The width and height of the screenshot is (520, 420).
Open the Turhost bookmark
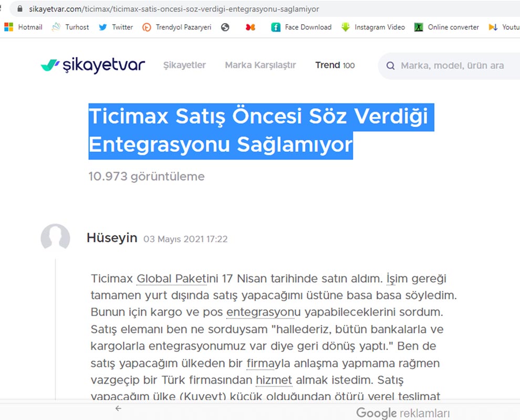pos(70,27)
